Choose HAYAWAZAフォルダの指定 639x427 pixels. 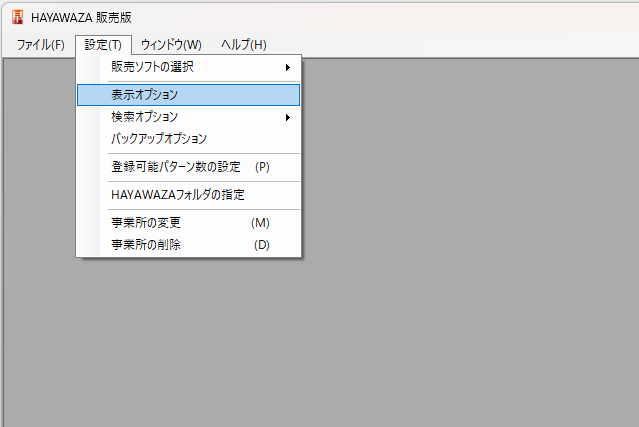178,195
